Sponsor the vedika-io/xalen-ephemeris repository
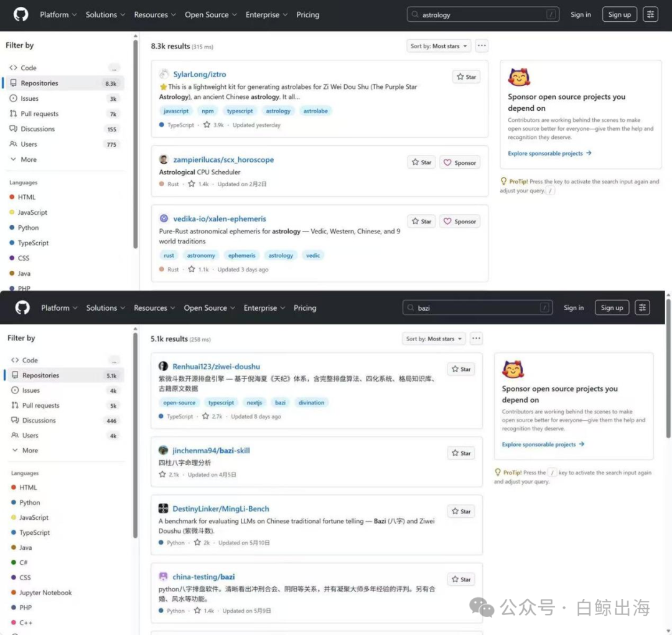Screen dimensions: 672x635 point(459,221)
